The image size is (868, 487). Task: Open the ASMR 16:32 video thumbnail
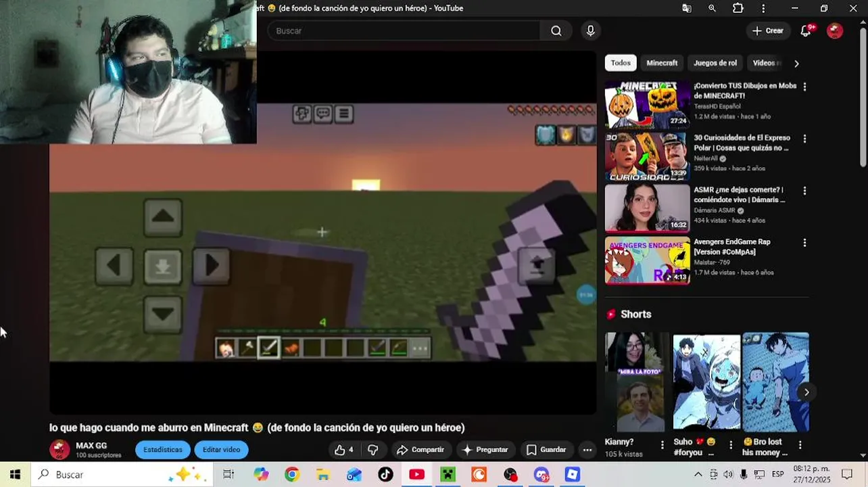647,208
